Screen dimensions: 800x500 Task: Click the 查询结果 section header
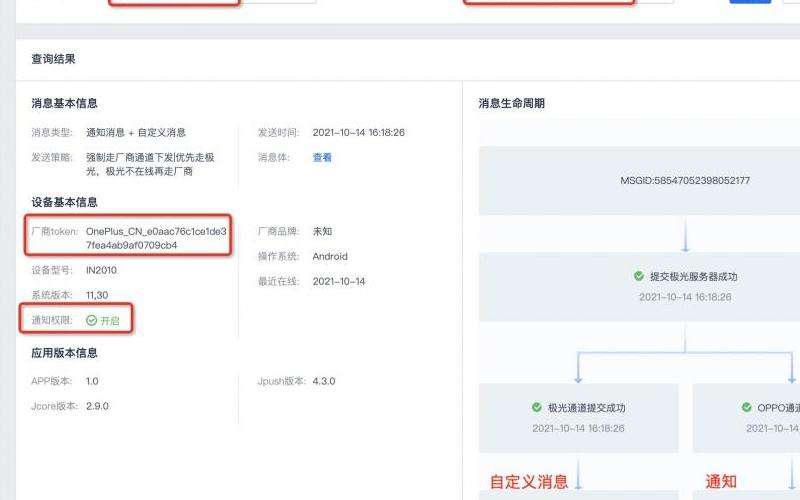pyautogui.click(x=53, y=59)
